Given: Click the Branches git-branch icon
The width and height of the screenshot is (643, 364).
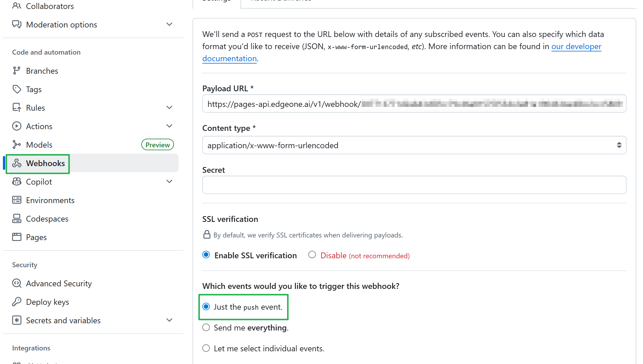Looking at the screenshot, I should click(16, 70).
